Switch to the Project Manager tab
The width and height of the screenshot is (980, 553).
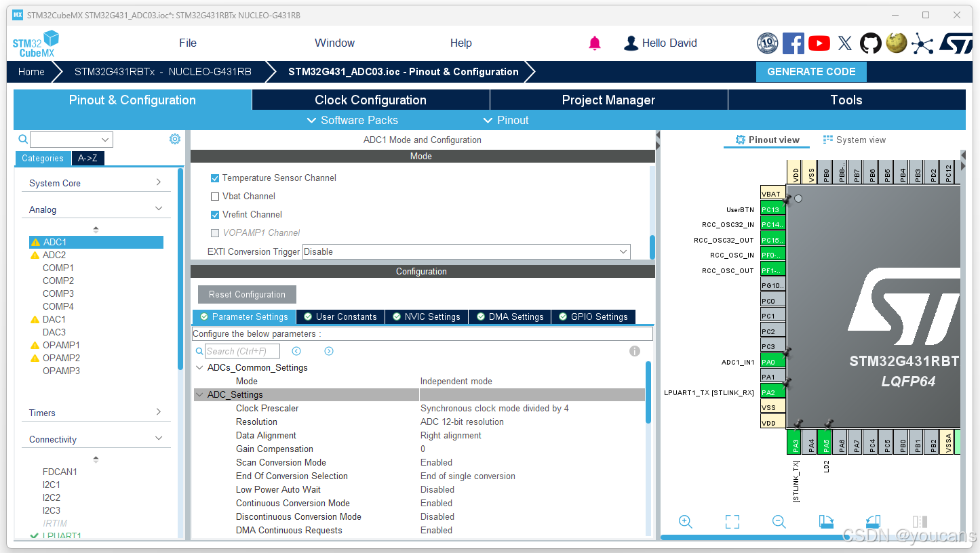click(x=608, y=100)
